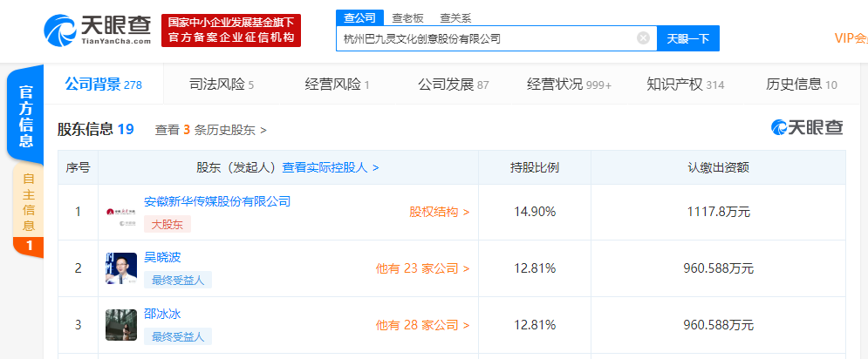Click 查看实际控股人 link in table header
This screenshot has height=359, width=868.
(330, 167)
